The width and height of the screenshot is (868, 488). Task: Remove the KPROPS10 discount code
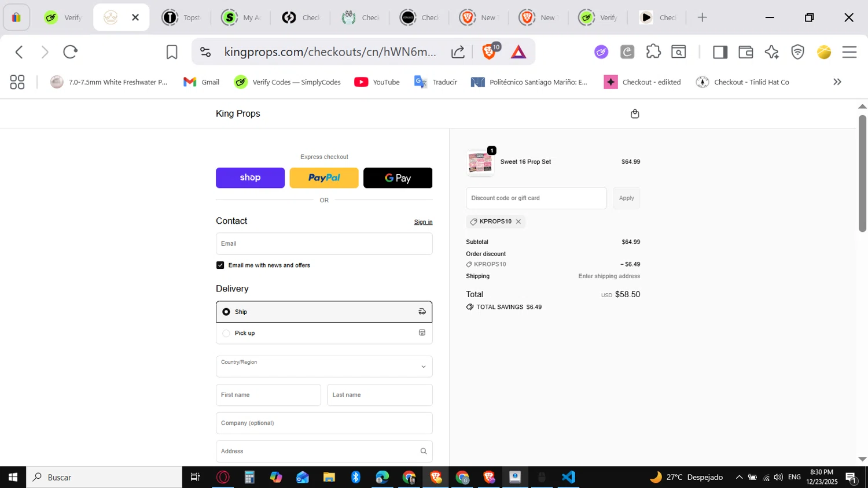tap(518, 221)
